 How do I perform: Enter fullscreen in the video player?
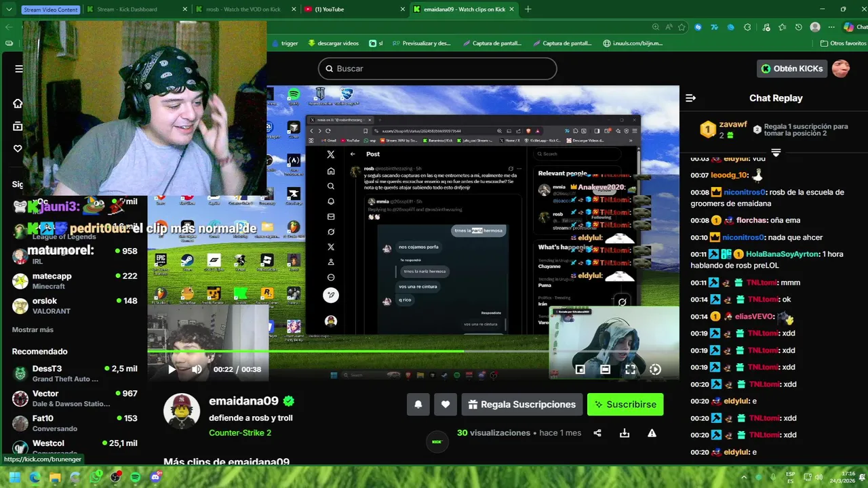(630, 369)
